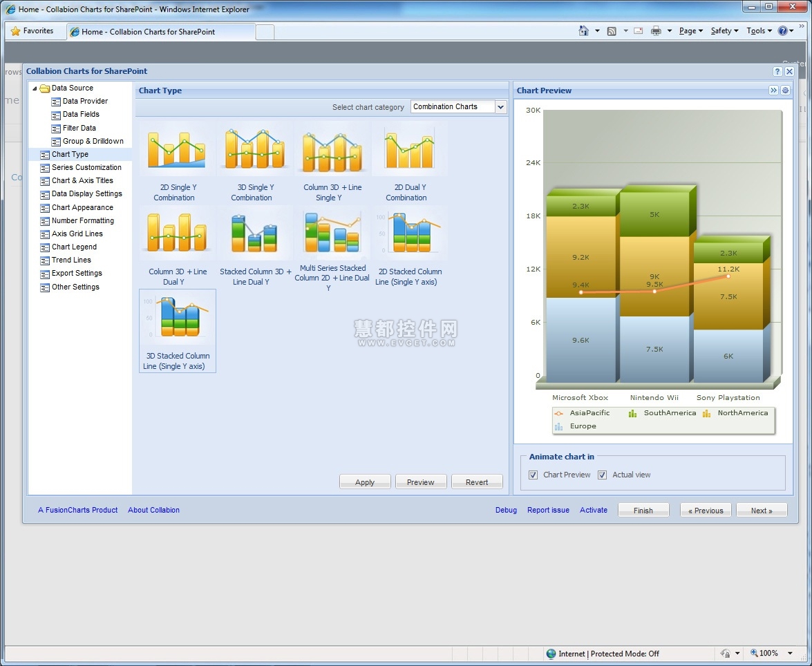Click the Preview button
This screenshot has width=812, height=666.
pos(420,482)
